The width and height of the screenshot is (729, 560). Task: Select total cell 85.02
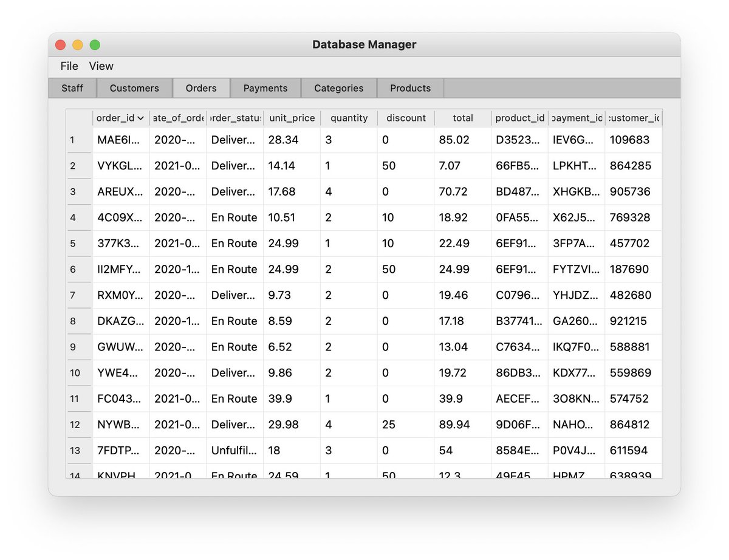[x=463, y=140]
